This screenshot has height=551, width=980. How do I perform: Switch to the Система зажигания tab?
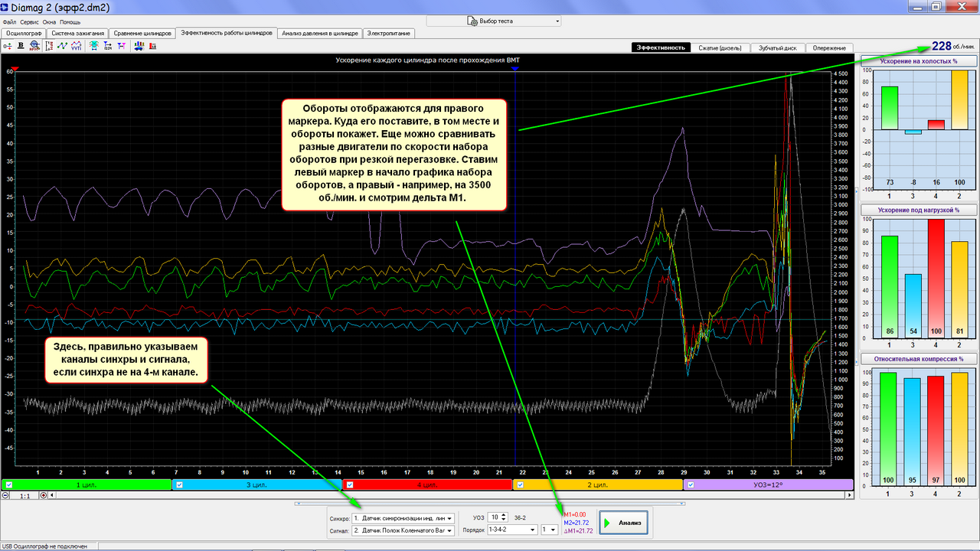[77, 33]
